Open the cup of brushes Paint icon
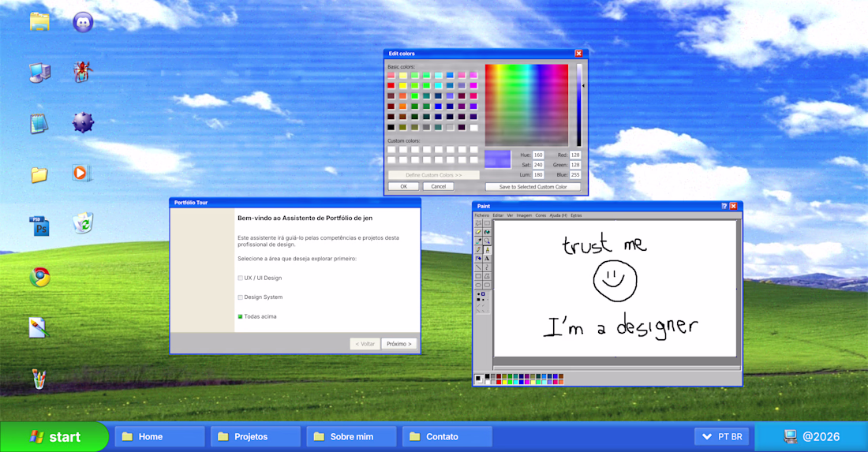868x452 pixels. tap(39, 379)
